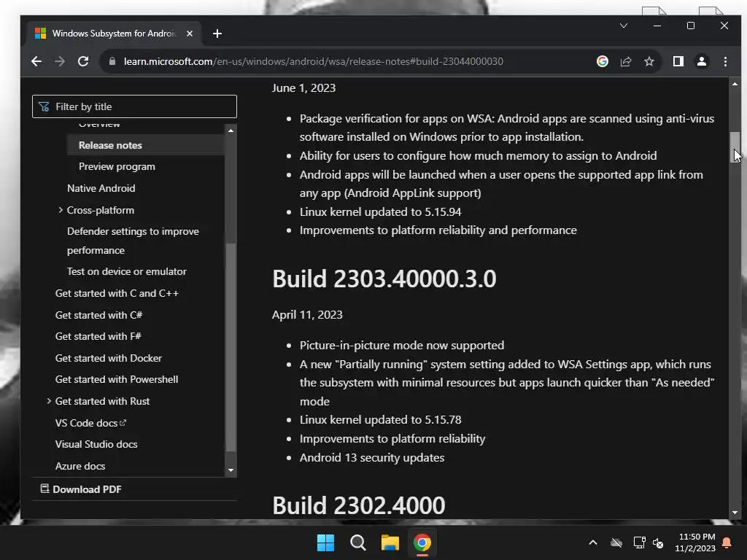Click the sidebar scrollbar thumb
This screenshot has width=747, height=560.
[231, 346]
